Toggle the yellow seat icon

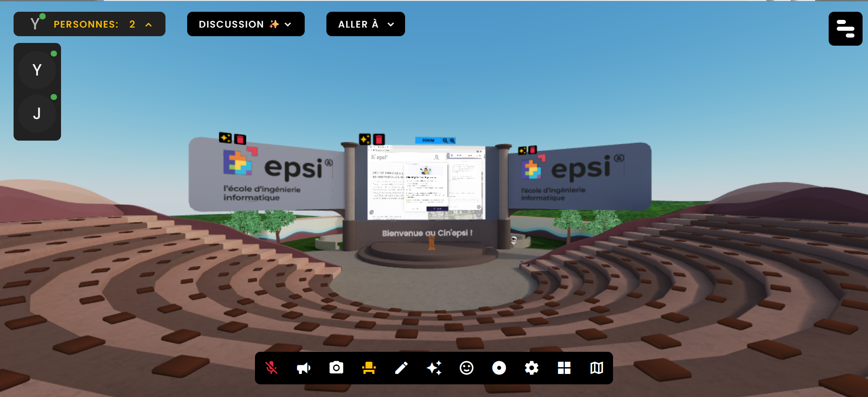point(369,368)
